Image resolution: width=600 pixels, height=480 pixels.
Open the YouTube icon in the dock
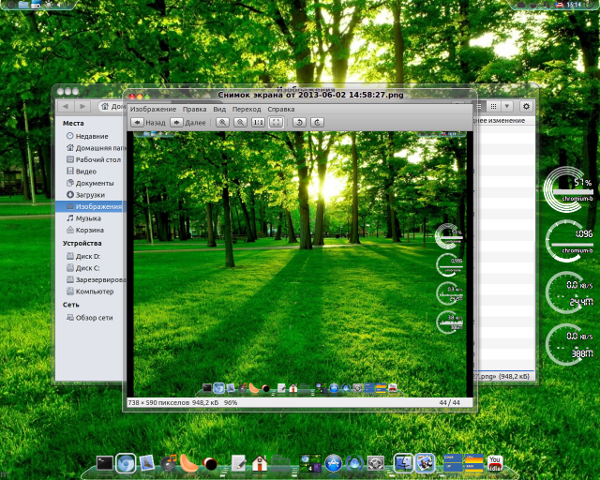pyautogui.click(x=495, y=463)
